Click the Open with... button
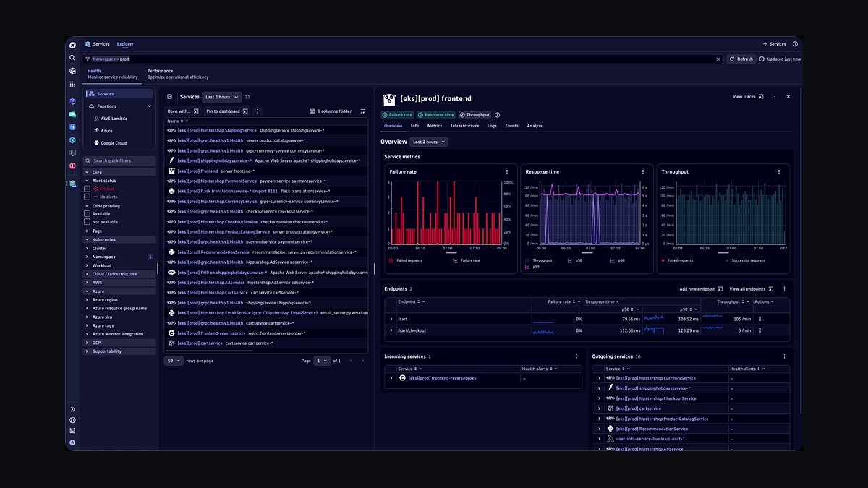This screenshot has width=868, height=488. pyautogui.click(x=182, y=111)
